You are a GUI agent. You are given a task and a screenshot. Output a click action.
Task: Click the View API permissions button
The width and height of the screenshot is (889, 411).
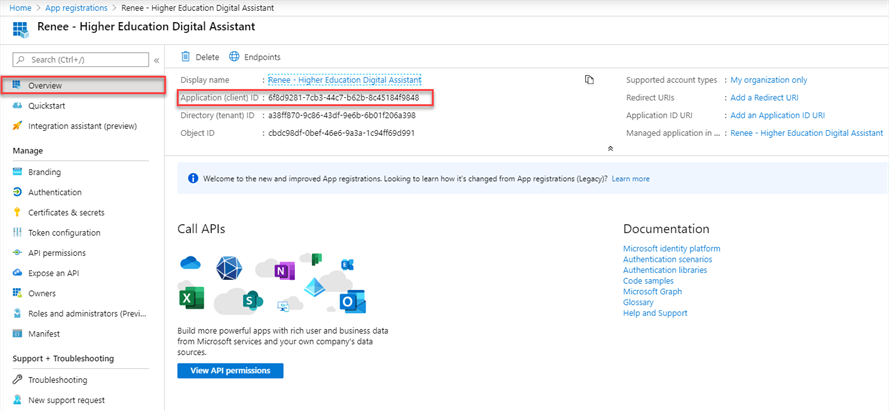tap(230, 370)
